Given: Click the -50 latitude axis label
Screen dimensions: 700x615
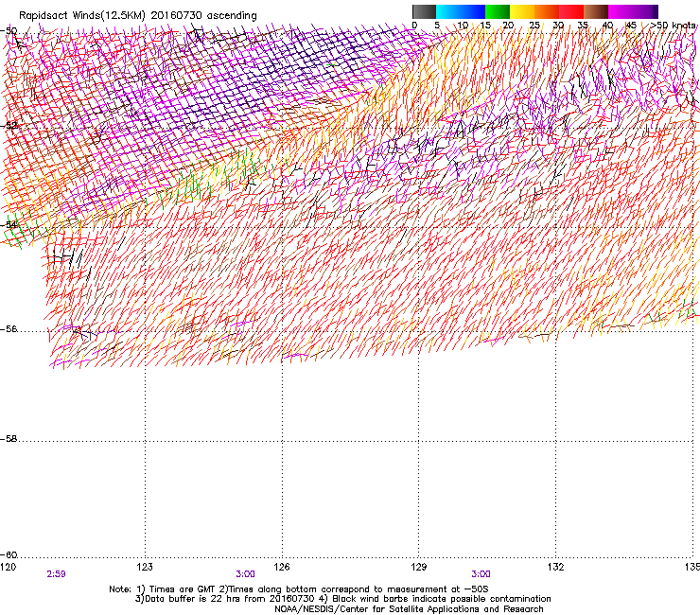Looking at the screenshot, I should coord(9,31).
